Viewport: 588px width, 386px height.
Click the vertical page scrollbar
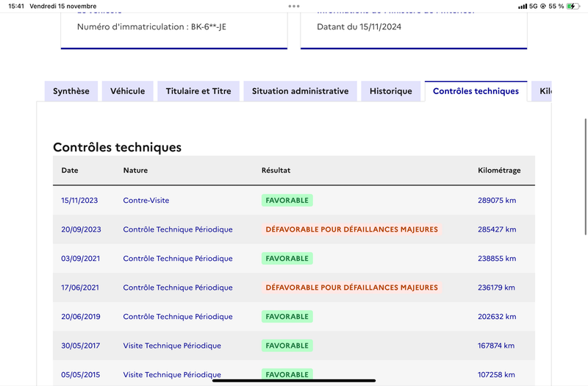coord(586,176)
